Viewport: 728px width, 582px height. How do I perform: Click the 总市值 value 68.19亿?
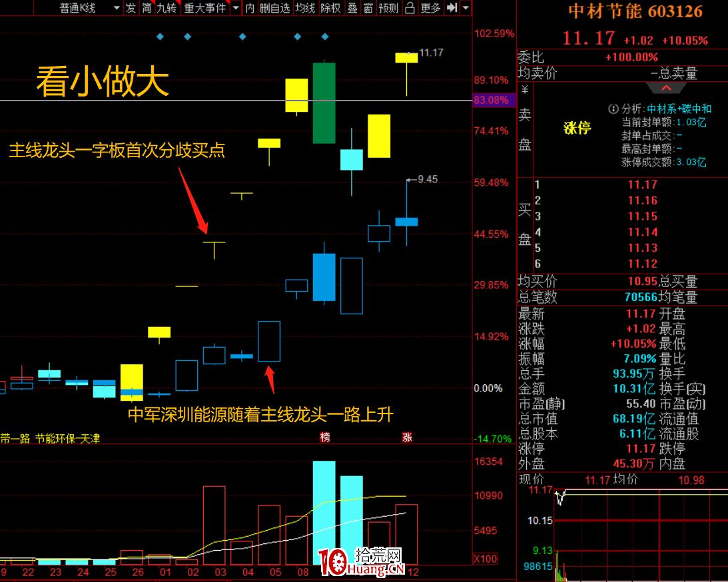(x=634, y=419)
